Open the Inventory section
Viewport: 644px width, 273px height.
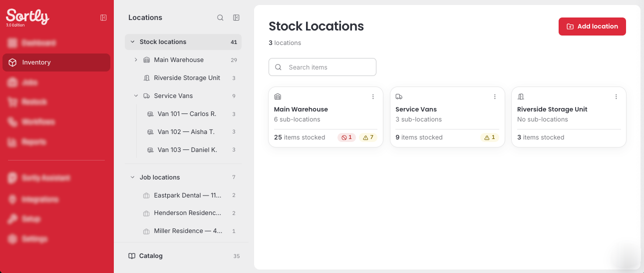point(56,62)
